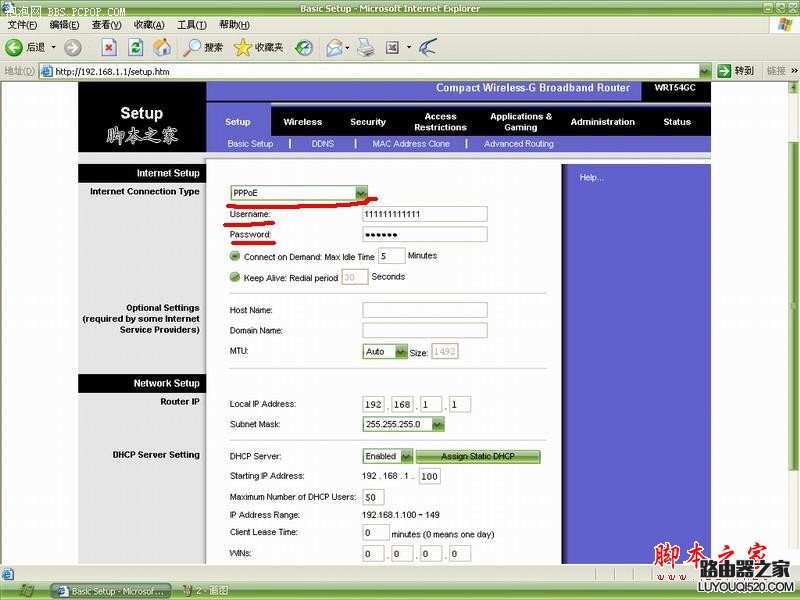This screenshot has width=800, height=600.
Task: Open Mail icon dropdown arrow
Action: 347,47
